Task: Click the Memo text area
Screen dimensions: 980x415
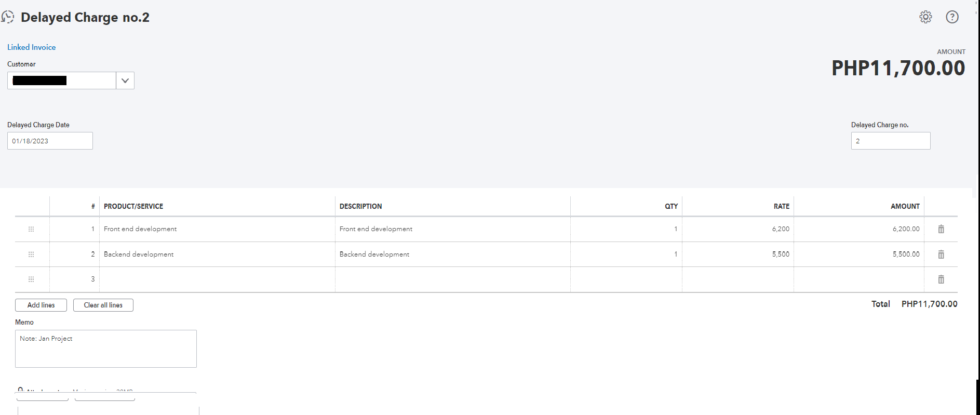Action: tap(105, 349)
